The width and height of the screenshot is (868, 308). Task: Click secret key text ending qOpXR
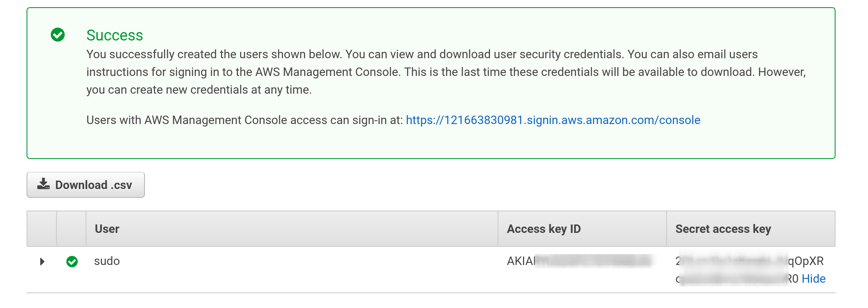[x=806, y=261]
